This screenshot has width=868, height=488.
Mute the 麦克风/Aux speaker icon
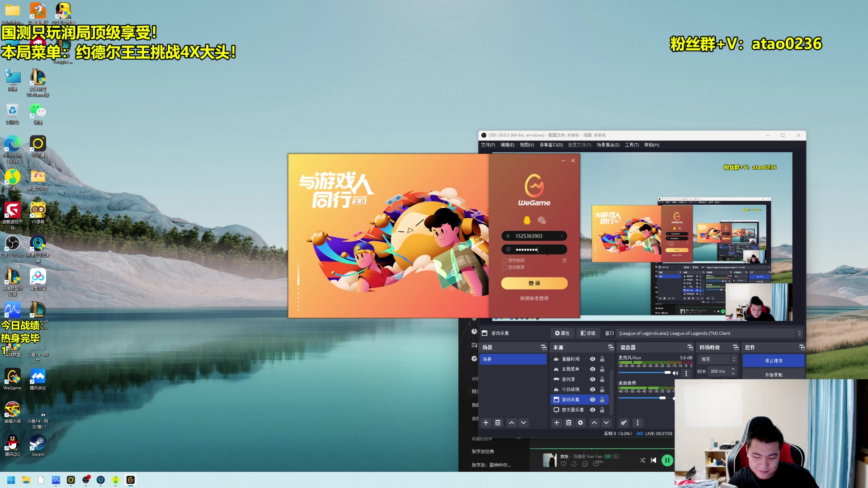(x=675, y=373)
